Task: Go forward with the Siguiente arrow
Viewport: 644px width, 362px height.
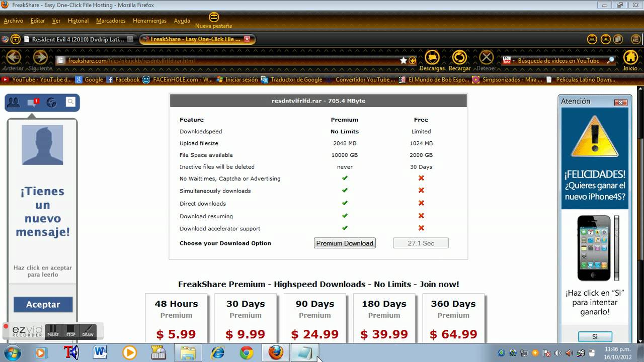Action: [x=40, y=58]
